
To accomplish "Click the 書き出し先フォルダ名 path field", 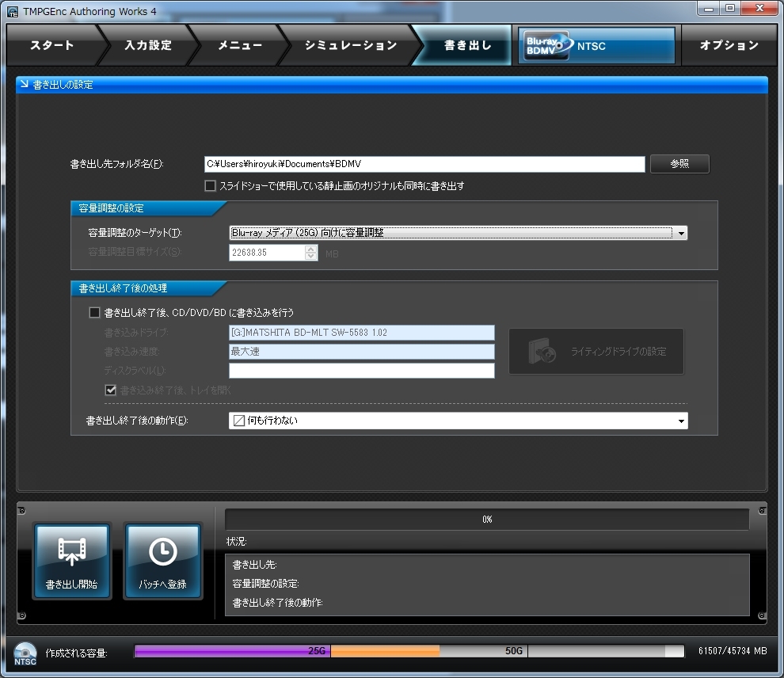I will tap(424, 163).
